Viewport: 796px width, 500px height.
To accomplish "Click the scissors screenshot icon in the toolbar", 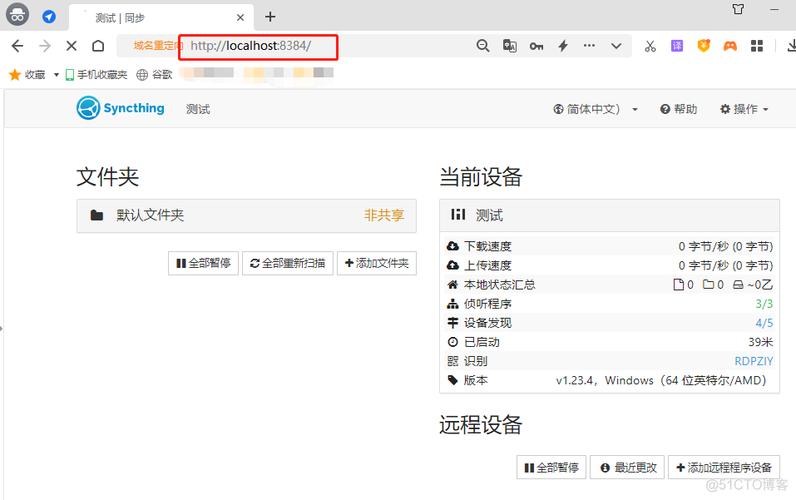I will 650,46.
